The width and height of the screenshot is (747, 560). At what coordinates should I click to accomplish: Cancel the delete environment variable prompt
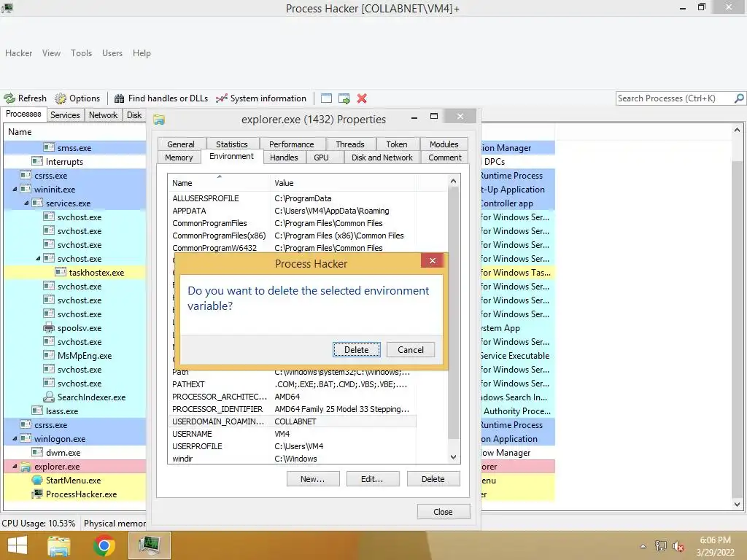click(x=410, y=349)
